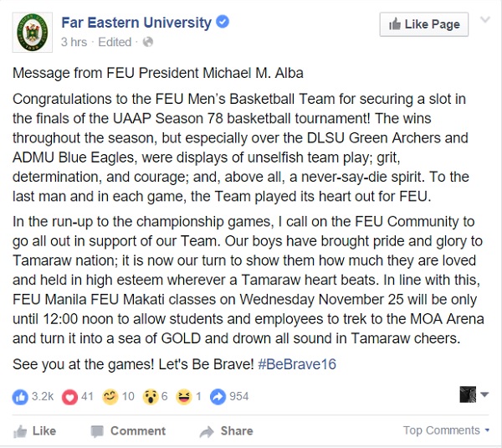This screenshot has width=502, height=448.
Task: View the Edited history link
Action: click(x=115, y=42)
